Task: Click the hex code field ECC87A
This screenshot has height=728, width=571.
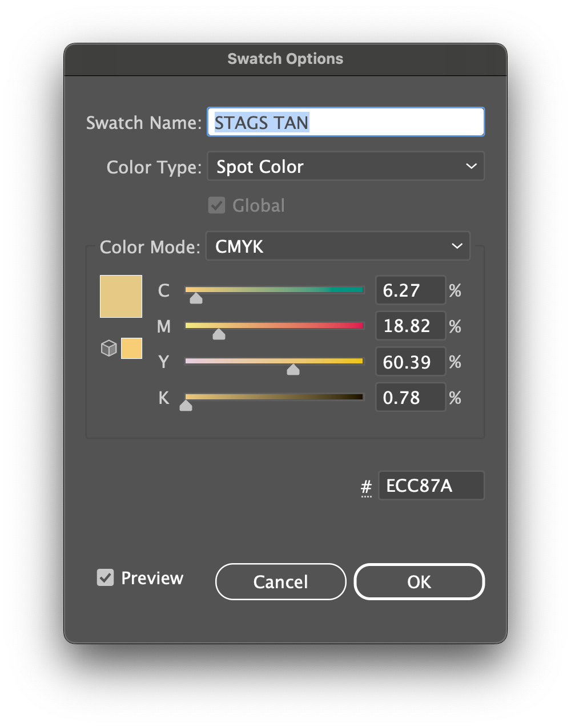Action: point(431,486)
